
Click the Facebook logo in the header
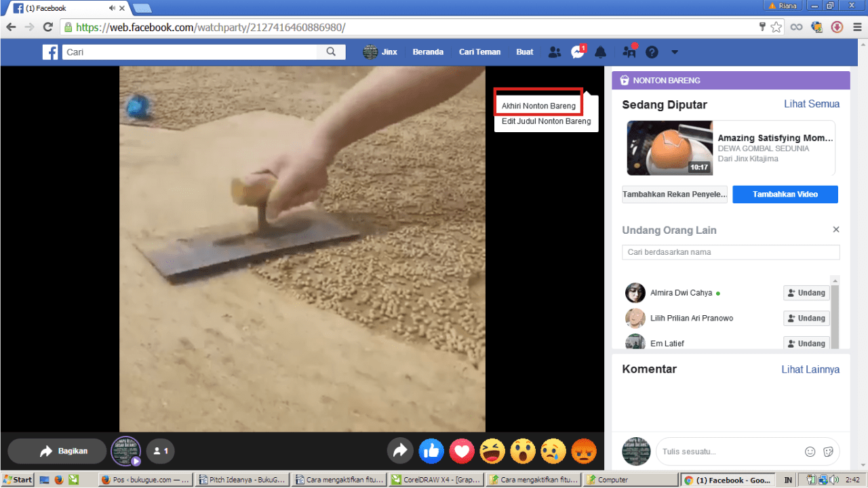pos(50,52)
